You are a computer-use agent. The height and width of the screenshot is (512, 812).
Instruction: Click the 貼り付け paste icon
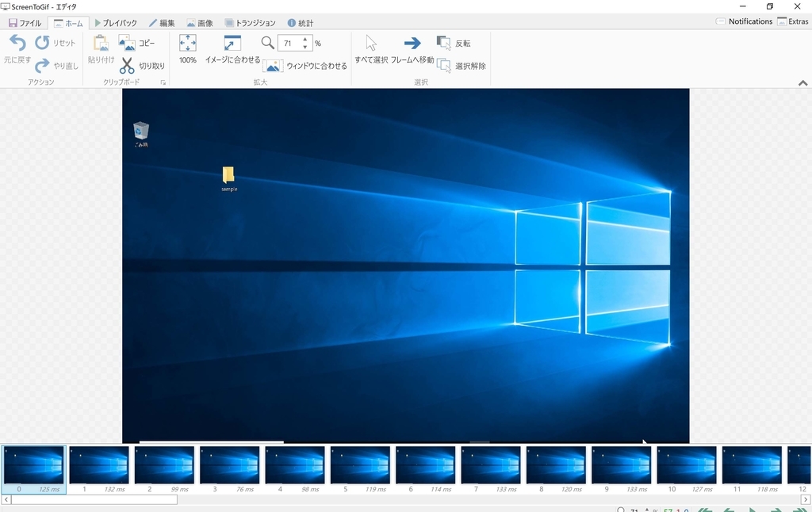click(101, 43)
